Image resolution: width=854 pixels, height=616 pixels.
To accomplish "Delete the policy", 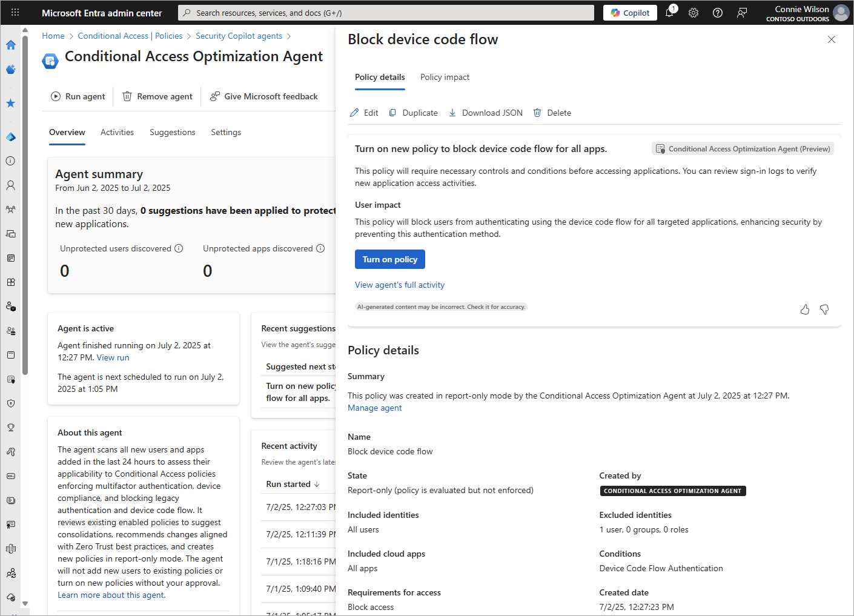I will (x=552, y=113).
